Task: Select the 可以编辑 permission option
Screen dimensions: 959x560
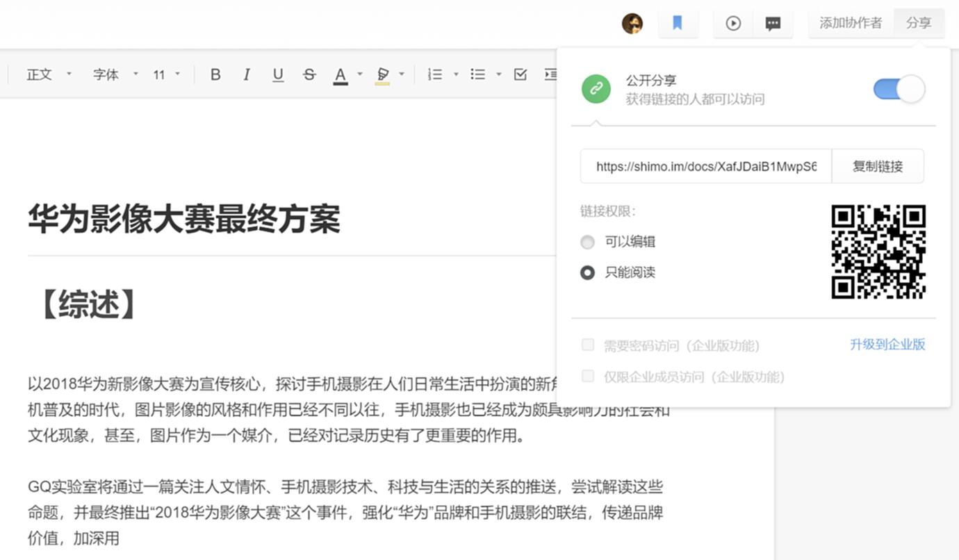Action: [588, 242]
